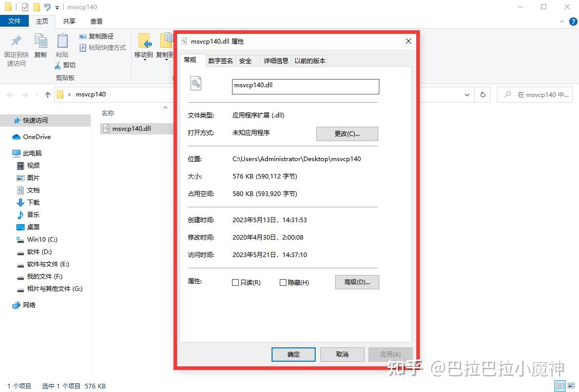Screen dimensions: 579x392
Task: Click the Up one level arrow
Action: 48,95
